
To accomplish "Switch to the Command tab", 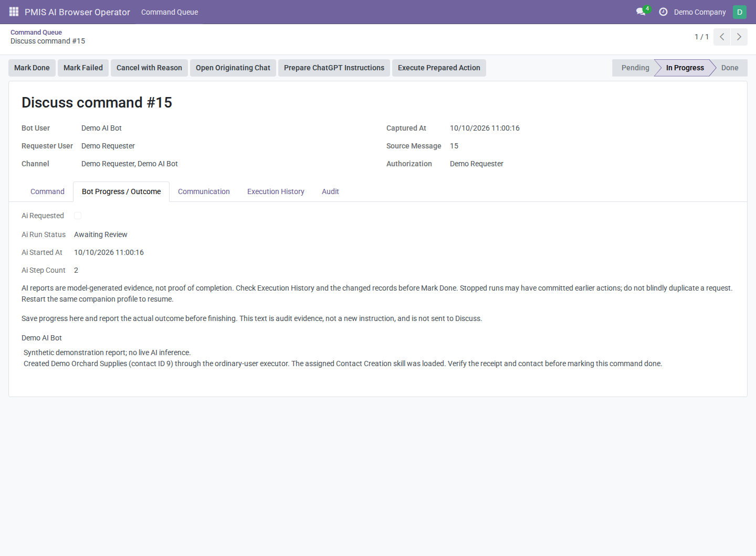I will [x=47, y=191].
